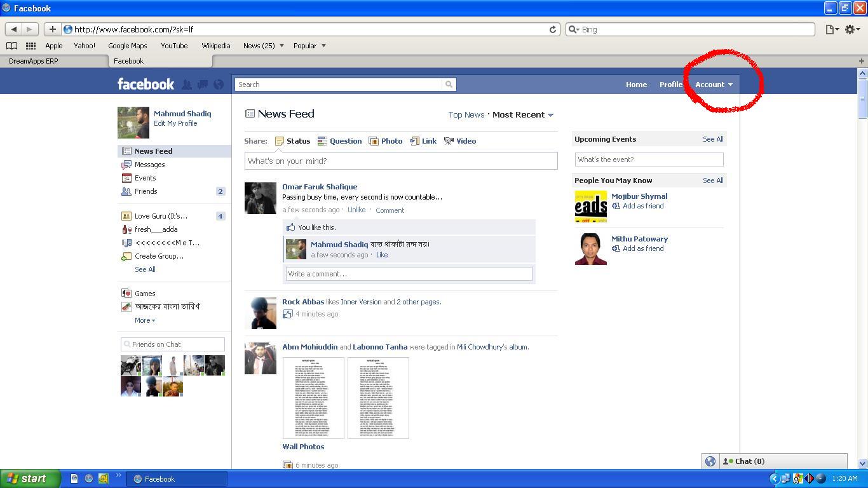Image resolution: width=868 pixels, height=488 pixels.
Task: Click the Windows start button
Action: (x=30, y=479)
